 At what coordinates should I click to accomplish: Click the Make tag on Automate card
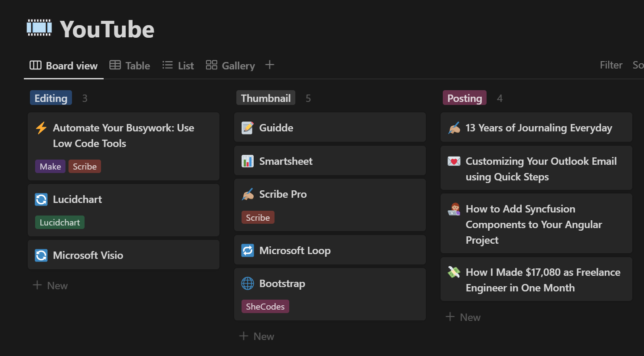pos(50,167)
